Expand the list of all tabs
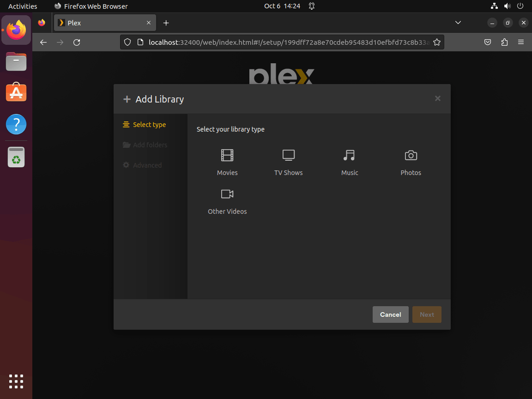This screenshot has width=532, height=399. click(458, 22)
